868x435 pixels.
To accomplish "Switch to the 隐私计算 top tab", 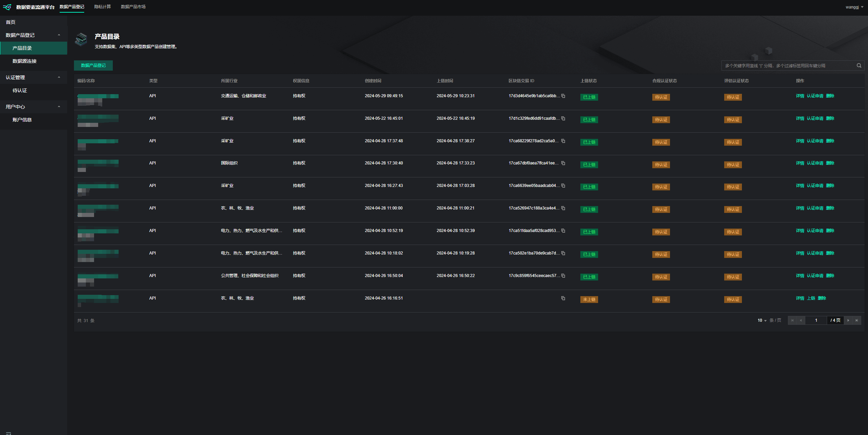I will (102, 7).
